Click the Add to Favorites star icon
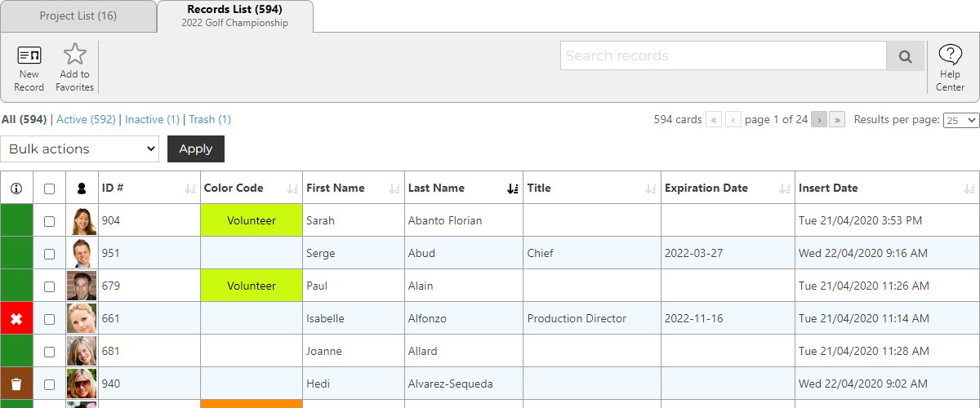The image size is (980, 408). (75, 55)
